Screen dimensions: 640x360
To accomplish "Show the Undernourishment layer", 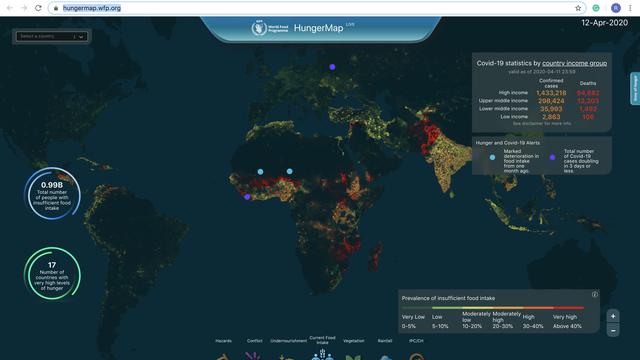I will point(287,357).
